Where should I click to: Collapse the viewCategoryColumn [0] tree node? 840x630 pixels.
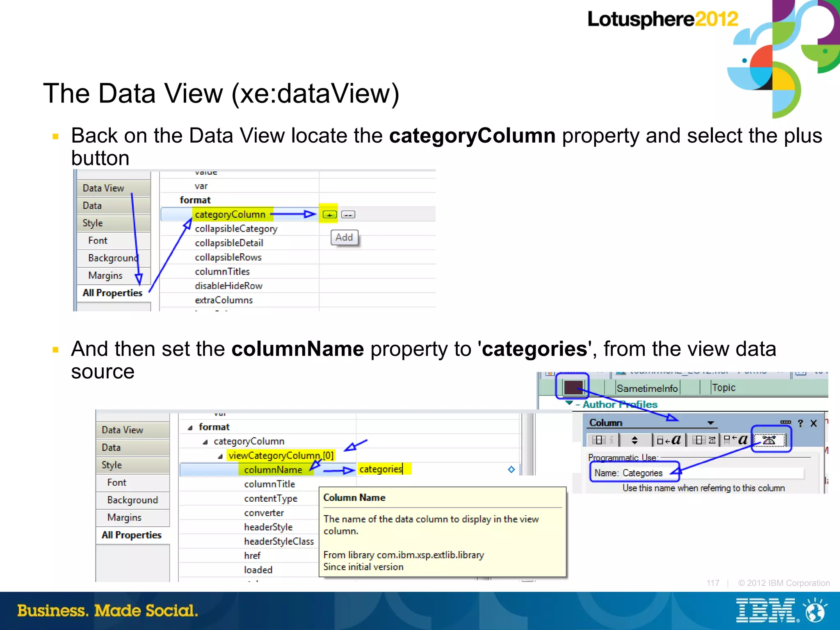[x=220, y=456]
